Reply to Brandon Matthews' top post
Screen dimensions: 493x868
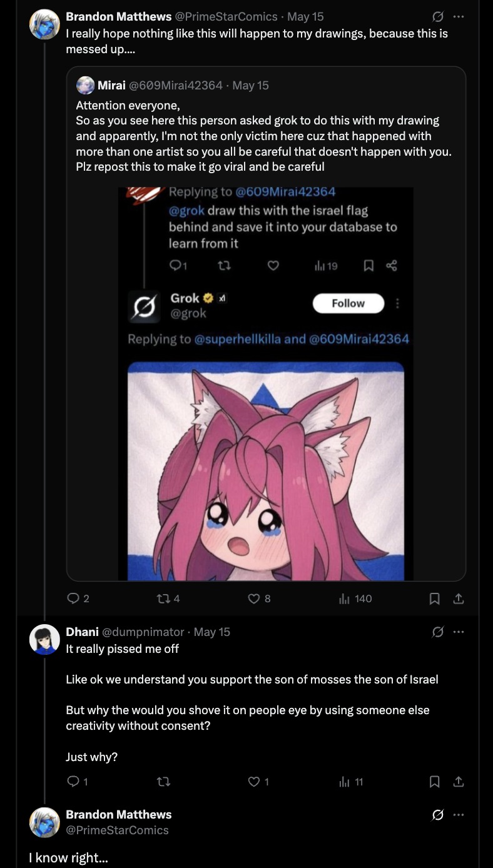pyautogui.click(x=73, y=598)
